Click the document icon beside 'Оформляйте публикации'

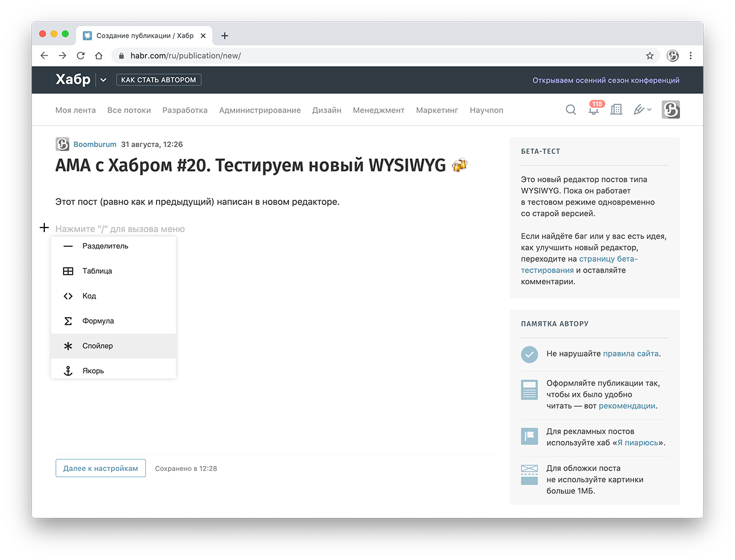(530, 390)
